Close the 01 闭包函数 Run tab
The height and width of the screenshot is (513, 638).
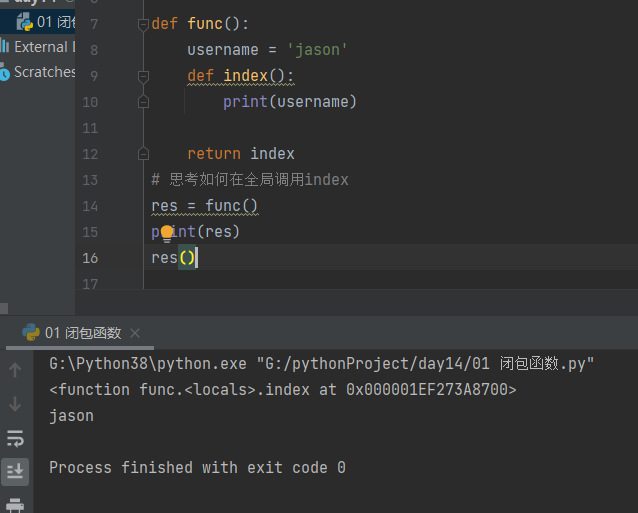135,333
